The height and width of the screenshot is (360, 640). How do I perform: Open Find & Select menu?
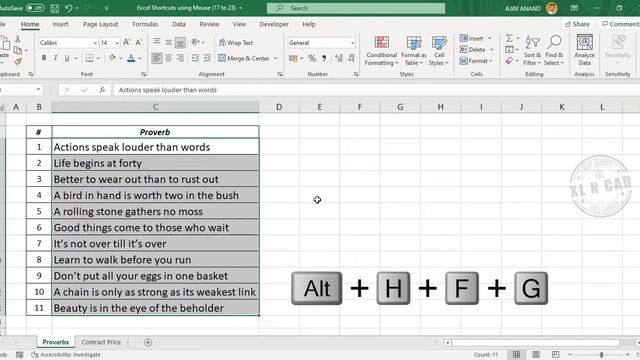[554, 51]
